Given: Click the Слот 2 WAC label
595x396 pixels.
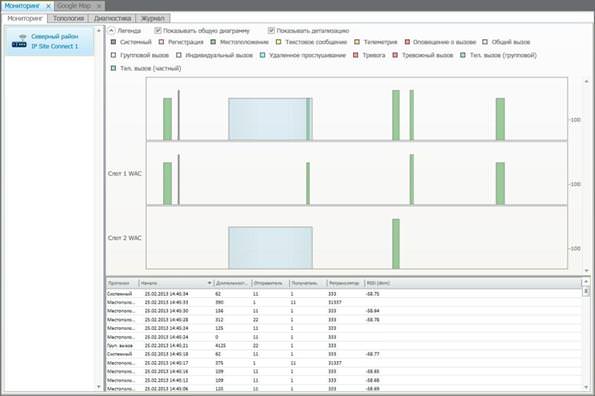Looking at the screenshot, I should (x=124, y=238).
